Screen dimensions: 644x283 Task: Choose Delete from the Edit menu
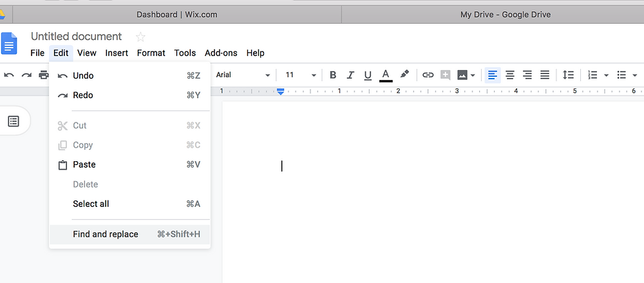130,184
